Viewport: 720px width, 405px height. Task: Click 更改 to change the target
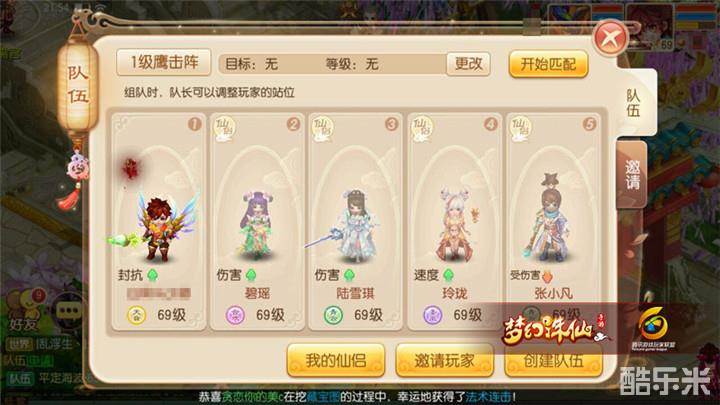(468, 63)
